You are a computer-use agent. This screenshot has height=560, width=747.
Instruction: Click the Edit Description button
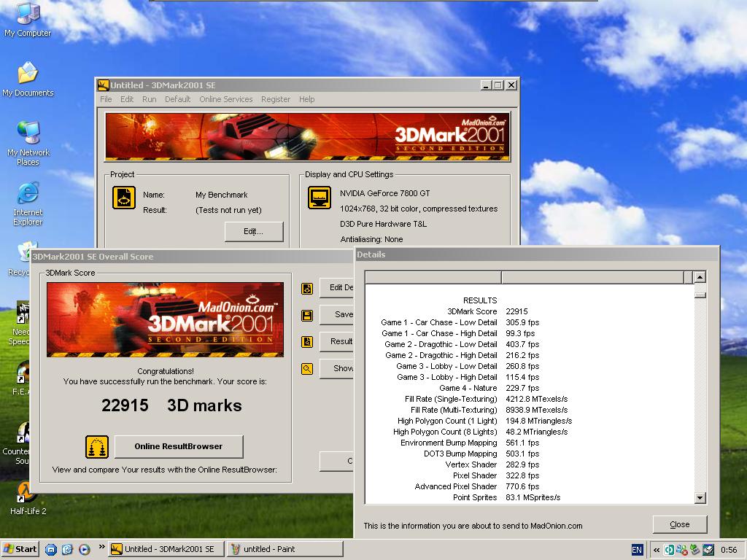click(x=337, y=287)
